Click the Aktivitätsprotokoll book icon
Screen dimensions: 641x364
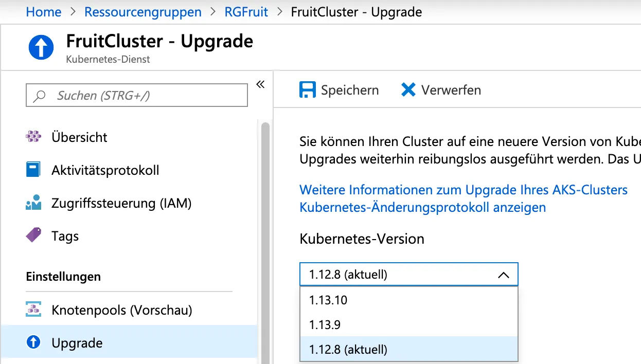[33, 170]
